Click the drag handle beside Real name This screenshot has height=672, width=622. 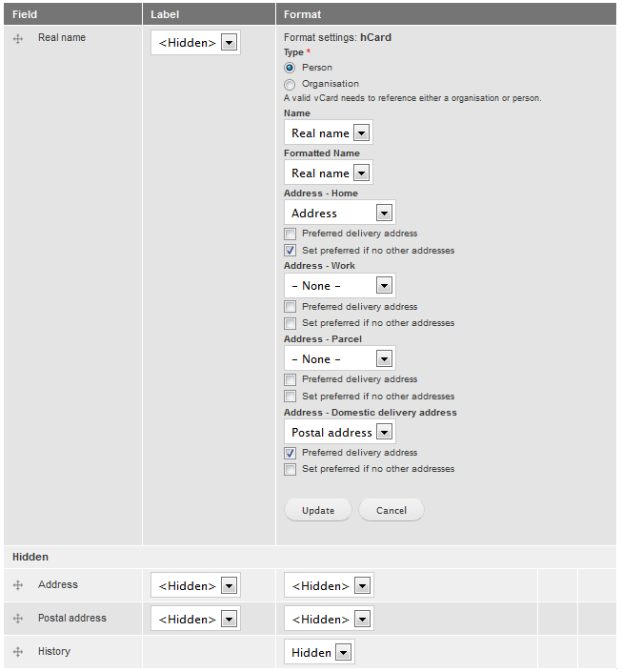click(18, 38)
